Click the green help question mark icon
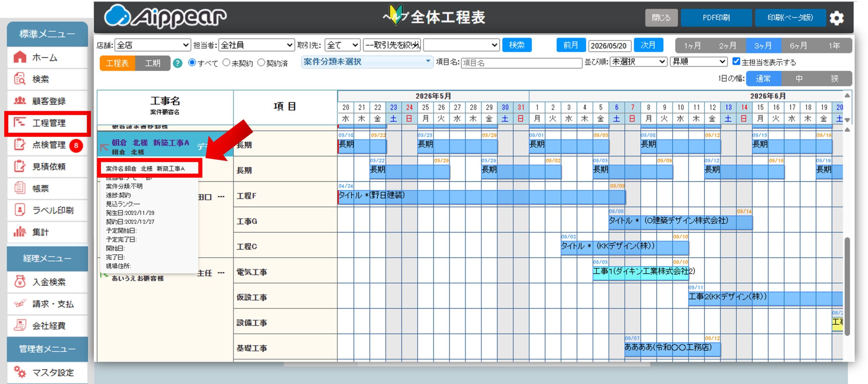Viewport: 868px width, 384px height. tap(177, 63)
